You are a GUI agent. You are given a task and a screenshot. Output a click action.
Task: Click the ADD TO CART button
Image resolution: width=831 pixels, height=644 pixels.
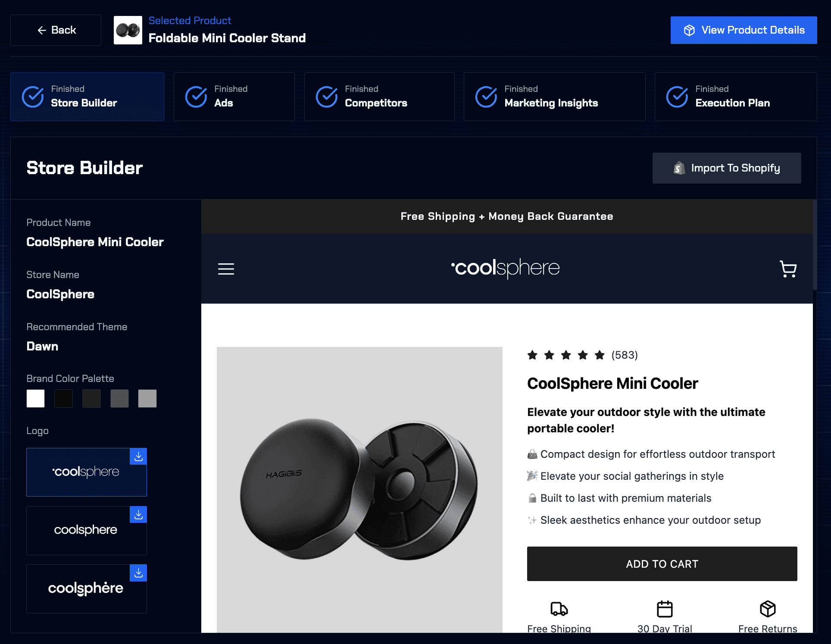coord(662,564)
